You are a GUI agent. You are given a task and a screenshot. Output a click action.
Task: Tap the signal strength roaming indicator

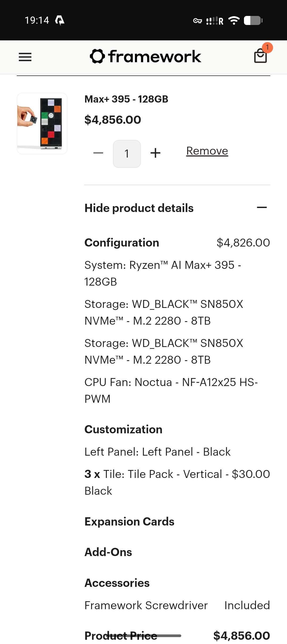(x=215, y=20)
